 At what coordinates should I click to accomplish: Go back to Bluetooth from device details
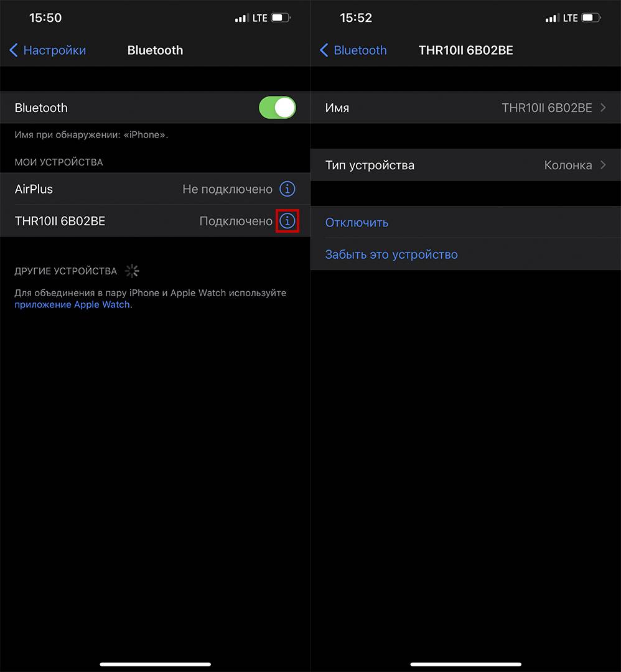tap(353, 50)
